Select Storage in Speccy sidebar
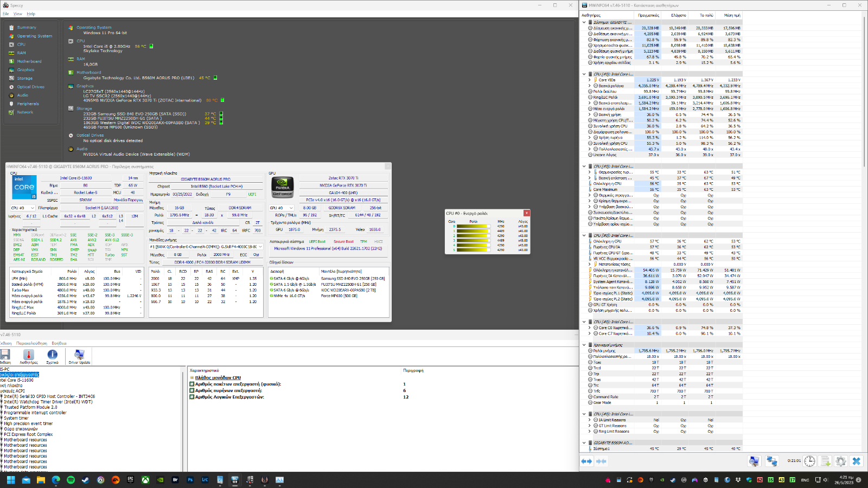868x488 pixels. [x=24, y=78]
